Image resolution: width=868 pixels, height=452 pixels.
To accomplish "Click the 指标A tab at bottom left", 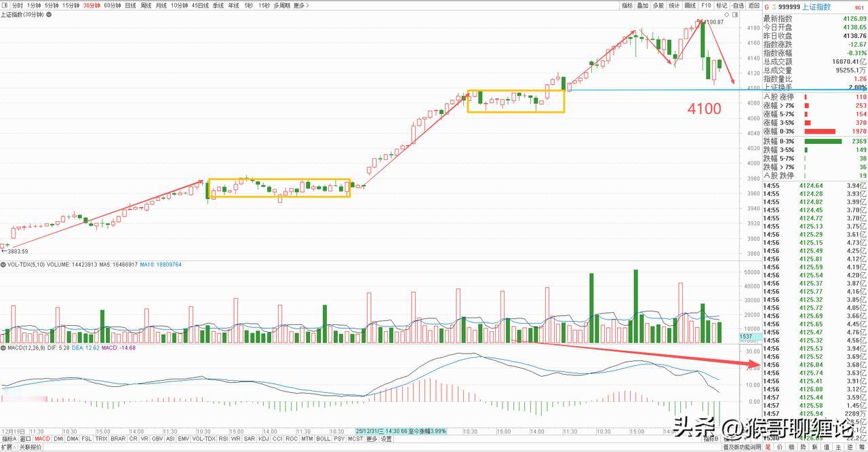I will coord(8,438).
